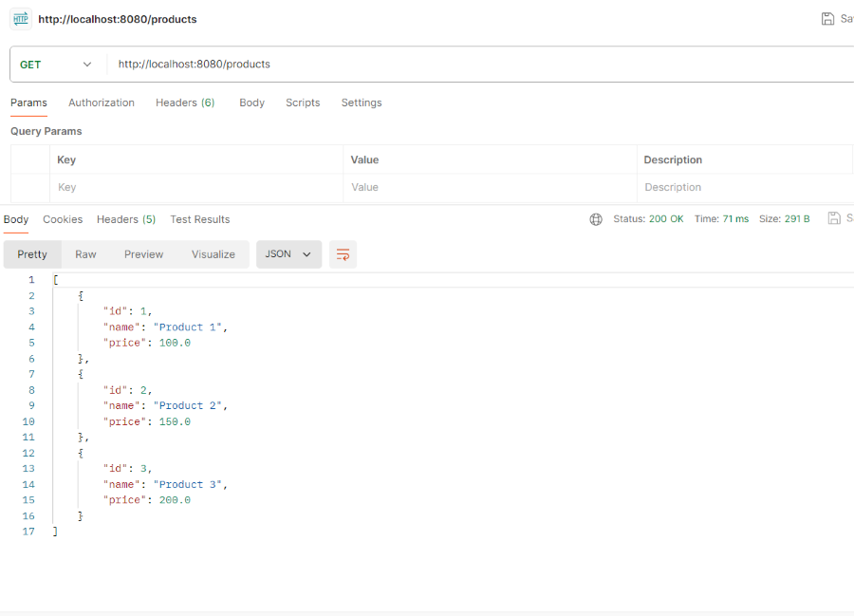Image resolution: width=854 pixels, height=616 pixels.
Task: Click the Save request icon
Action: 828,19
